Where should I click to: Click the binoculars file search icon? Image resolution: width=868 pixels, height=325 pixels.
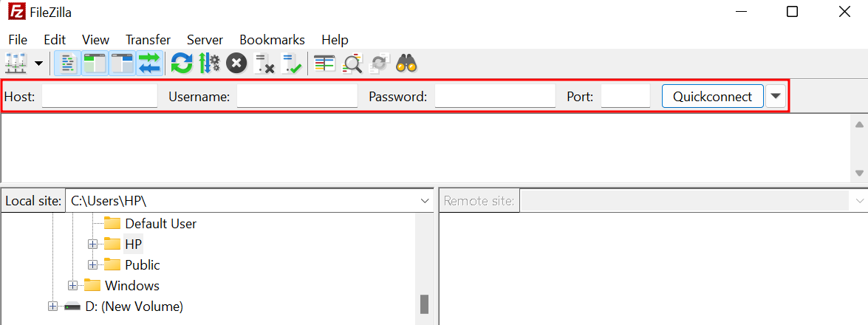pos(407,64)
